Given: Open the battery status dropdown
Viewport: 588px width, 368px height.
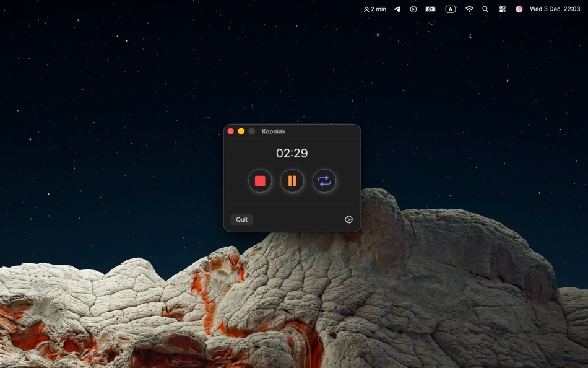Looking at the screenshot, I should pos(430,9).
